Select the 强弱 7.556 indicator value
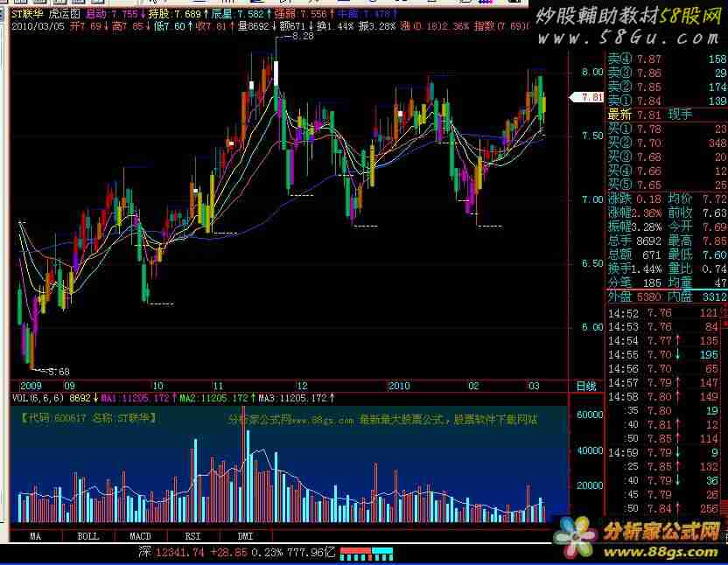728x565 pixels. pyautogui.click(x=304, y=14)
